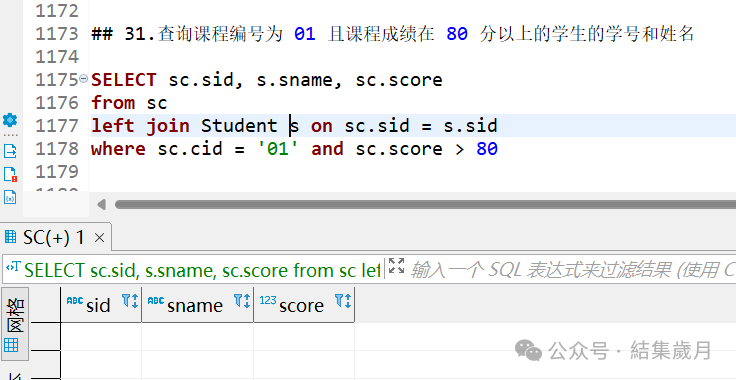Viewport: 736px width, 380px height.
Task: Click the displayed SELECT query text field
Action: (202, 270)
